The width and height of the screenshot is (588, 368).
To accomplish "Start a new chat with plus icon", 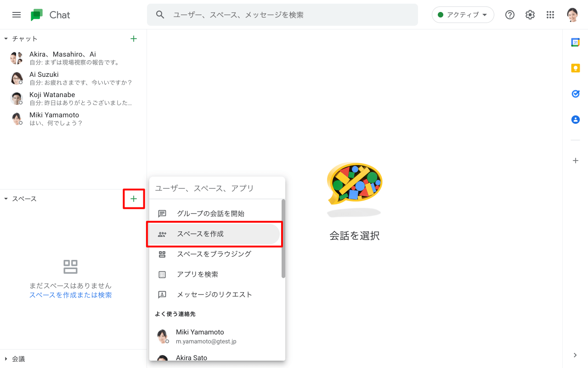I will (134, 39).
